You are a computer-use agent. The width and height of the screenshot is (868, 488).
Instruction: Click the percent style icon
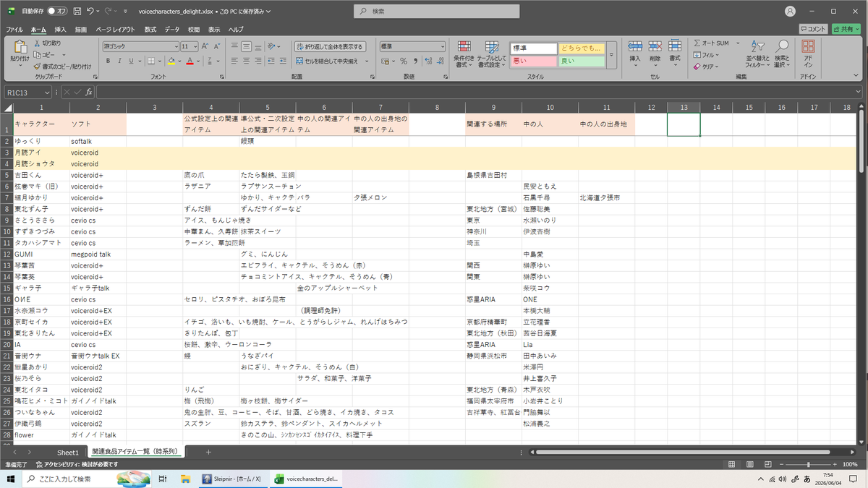pos(404,61)
